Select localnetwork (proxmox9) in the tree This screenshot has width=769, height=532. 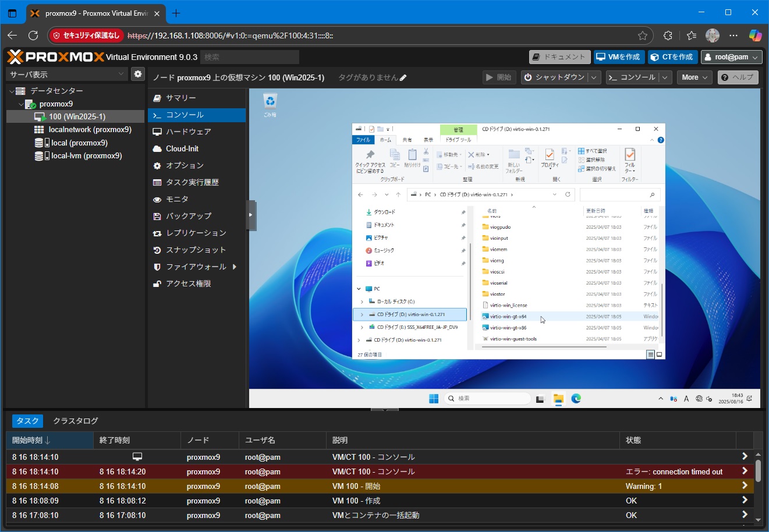click(x=75, y=130)
